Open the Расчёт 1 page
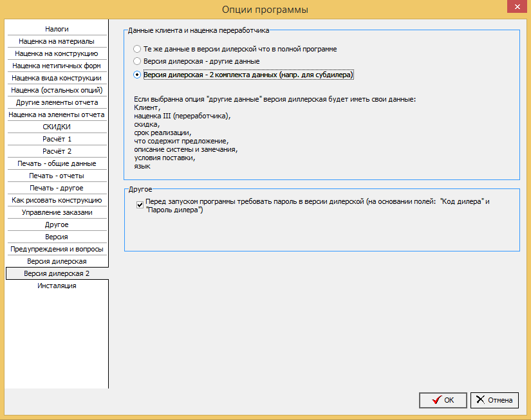This screenshot has height=420, width=531. point(57,139)
